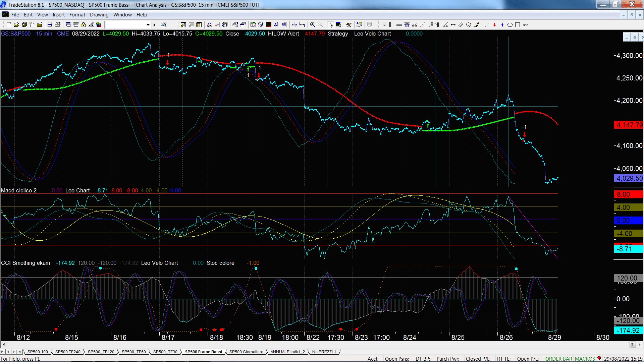The image size is (644, 362).
Task: Open the View menu
Action: point(43,15)
